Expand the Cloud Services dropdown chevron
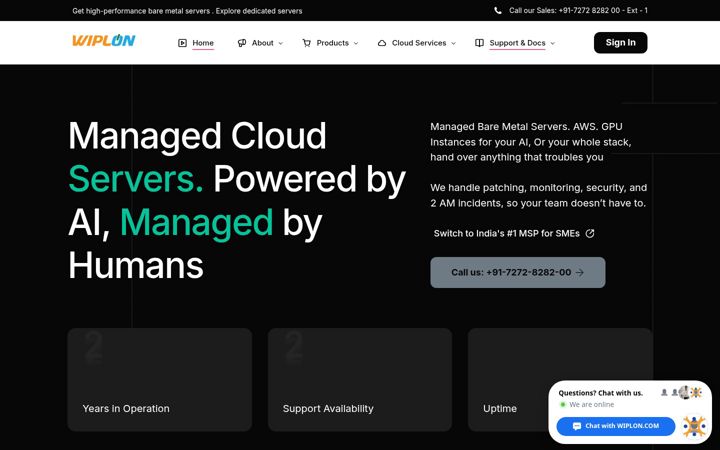 453,44
